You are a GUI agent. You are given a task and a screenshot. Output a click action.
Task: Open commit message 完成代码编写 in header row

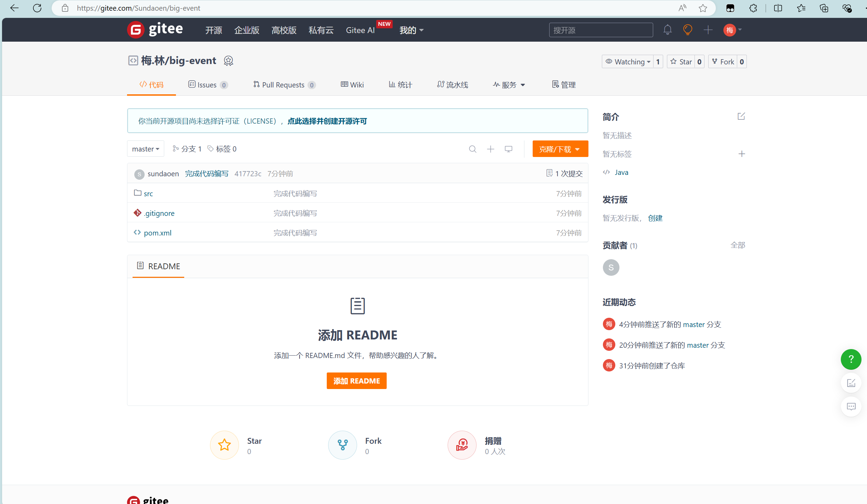click(x=207, y=174)
